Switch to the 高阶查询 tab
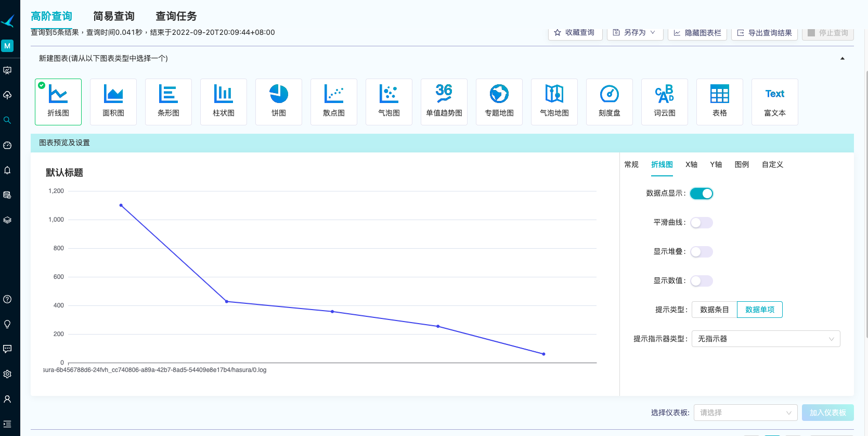 click(51, 16)
